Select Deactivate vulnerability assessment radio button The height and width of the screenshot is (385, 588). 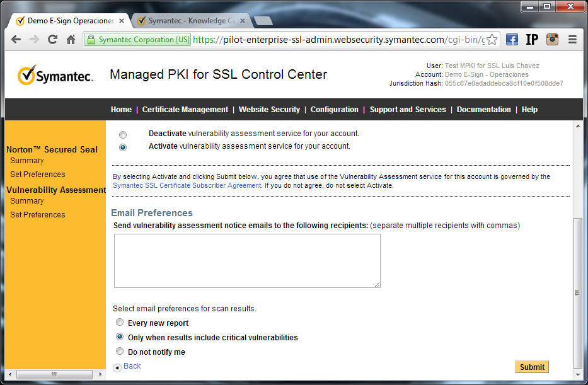[x=123, y=135]
